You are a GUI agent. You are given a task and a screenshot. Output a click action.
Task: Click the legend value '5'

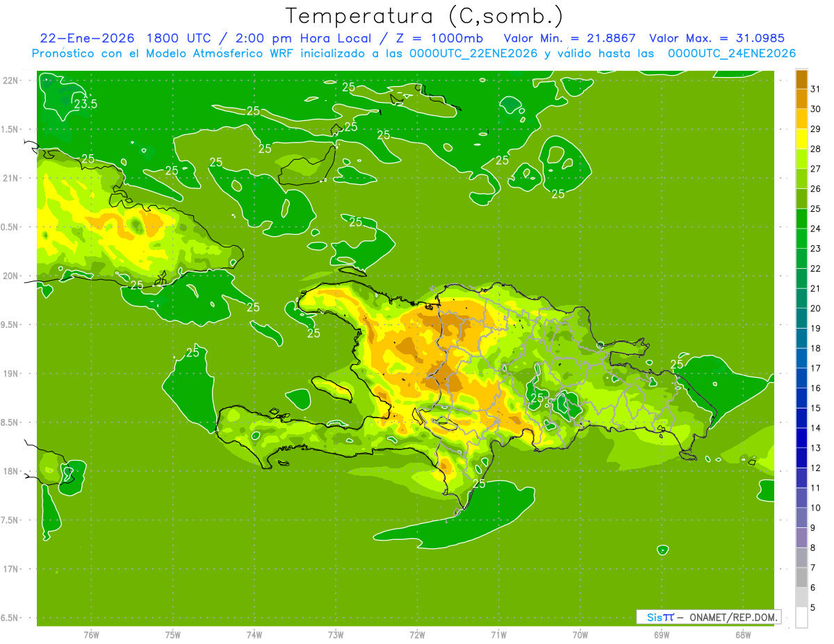(x=813, y=608)
